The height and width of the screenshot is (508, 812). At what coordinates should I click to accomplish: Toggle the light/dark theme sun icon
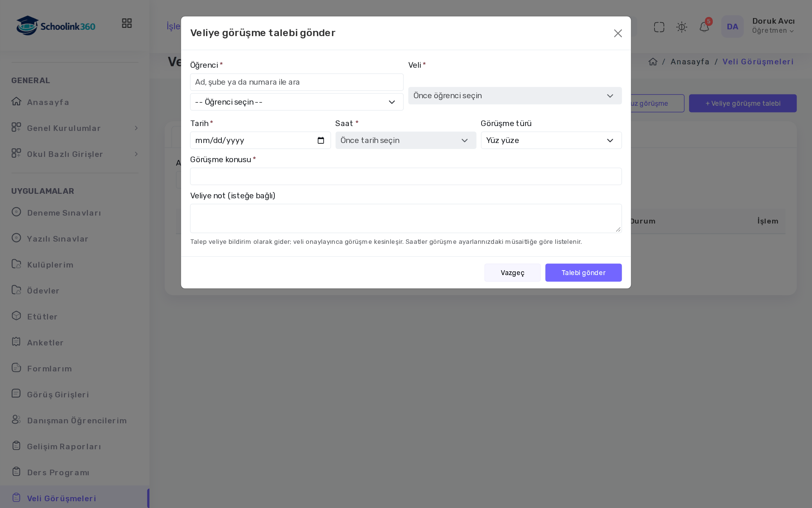(682, 27)
